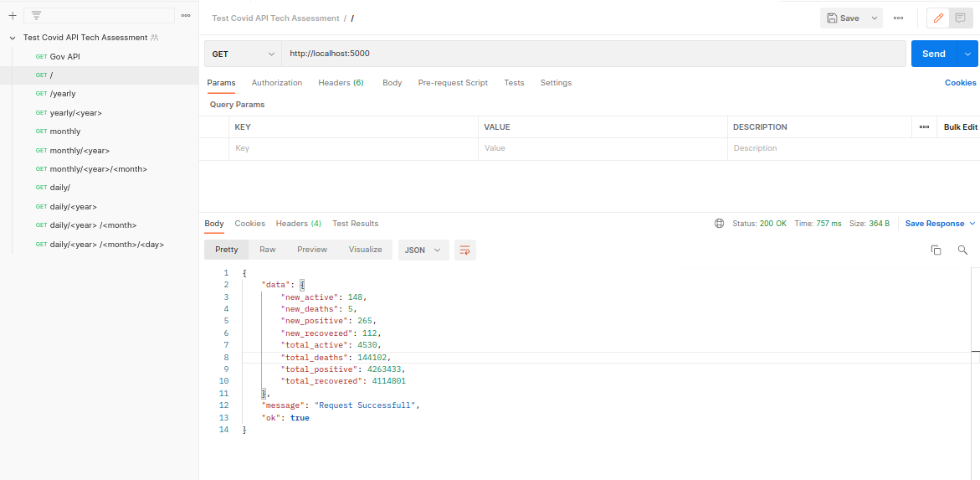This screenshot has height=480, width=980.
Task: Click the plus icon to create new collection
Action: pos(13,16)
